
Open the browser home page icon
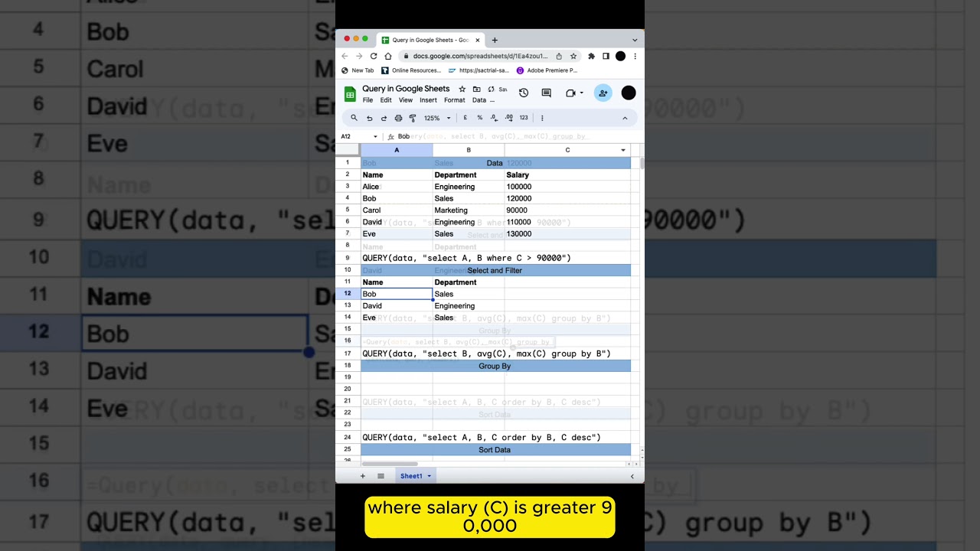point(388,56)
